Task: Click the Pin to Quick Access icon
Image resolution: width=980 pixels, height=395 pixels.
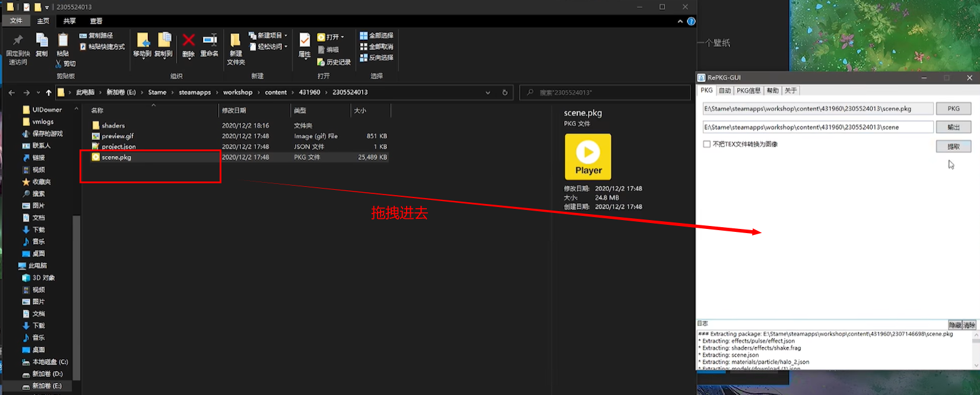Action: (18, 41)
